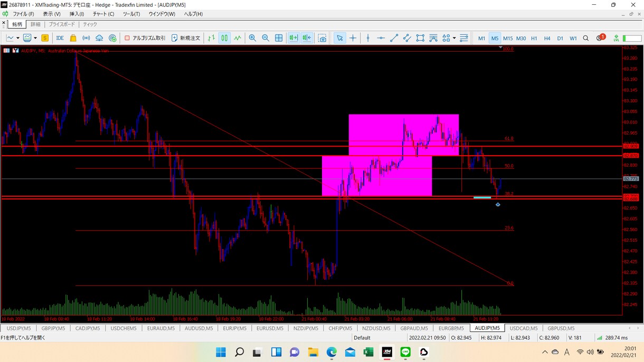Switch to H1 timeframe
644x362 pixels.
pos(534,38)
